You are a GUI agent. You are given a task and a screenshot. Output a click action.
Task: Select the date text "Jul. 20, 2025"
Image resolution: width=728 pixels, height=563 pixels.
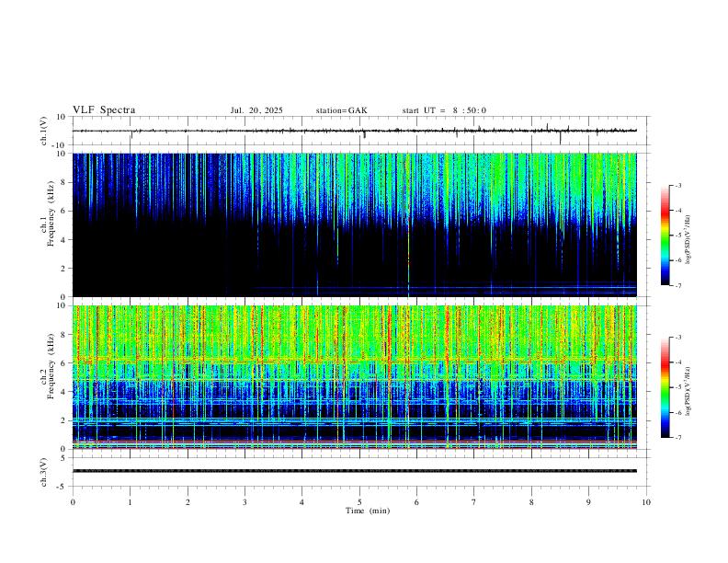coord(256,110)
